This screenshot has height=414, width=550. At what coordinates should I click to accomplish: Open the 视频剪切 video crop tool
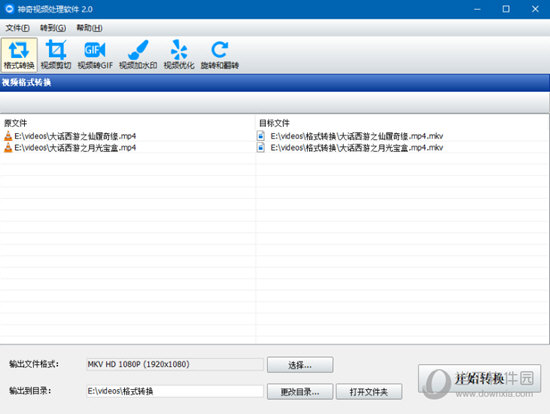[56, 55]
